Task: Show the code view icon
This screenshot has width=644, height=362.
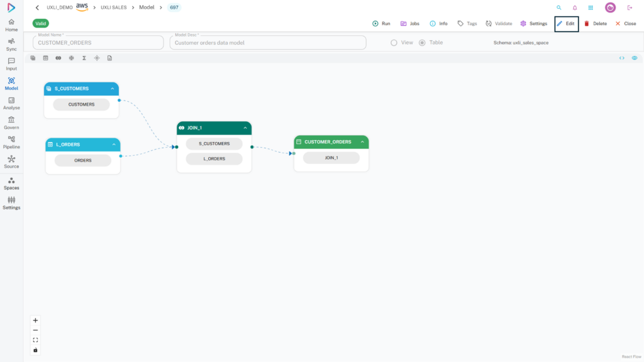Action: click(622, 58)
